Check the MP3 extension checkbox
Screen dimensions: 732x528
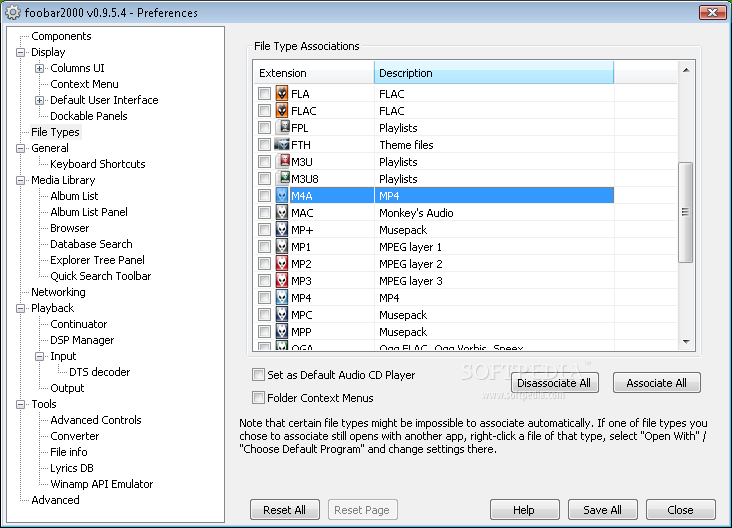(264, 281)
